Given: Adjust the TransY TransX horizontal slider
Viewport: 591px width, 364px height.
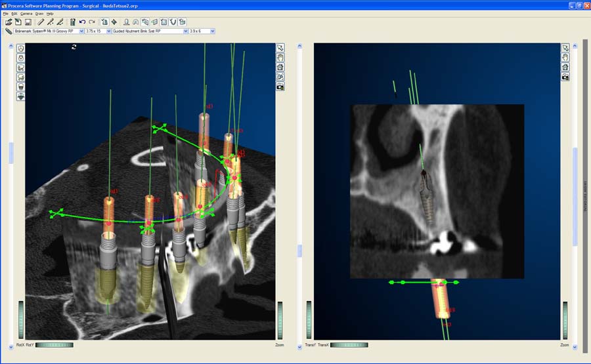Looking at the screenshot, I should 349,345.
